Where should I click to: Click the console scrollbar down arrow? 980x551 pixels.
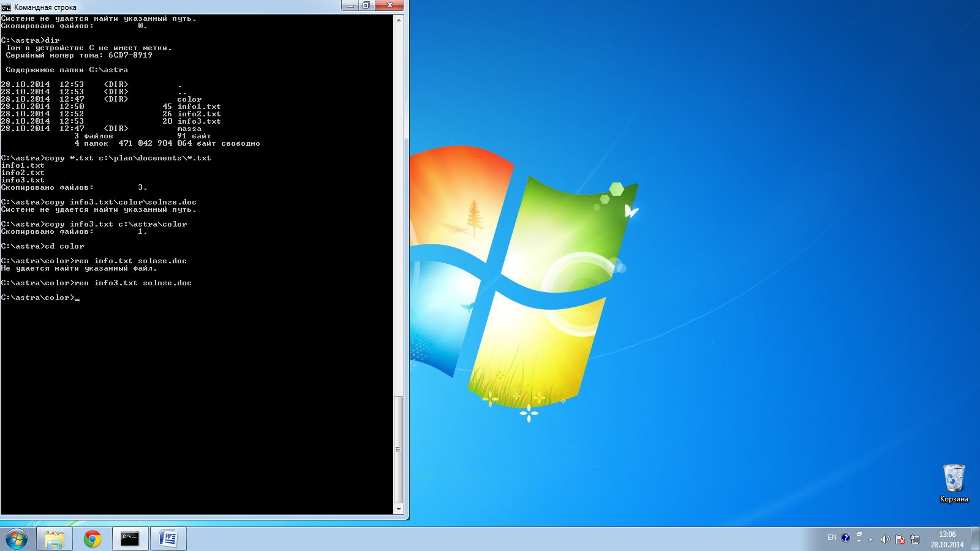(x=399, y=509)
